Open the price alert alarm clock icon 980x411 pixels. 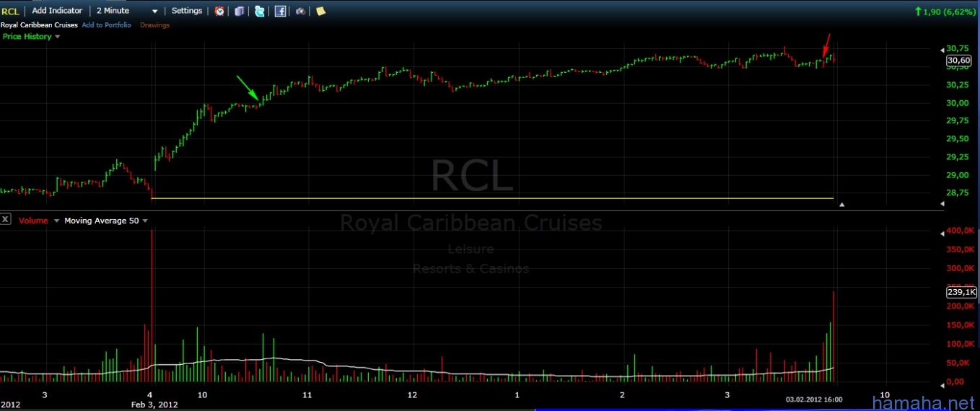click(219, 11)
